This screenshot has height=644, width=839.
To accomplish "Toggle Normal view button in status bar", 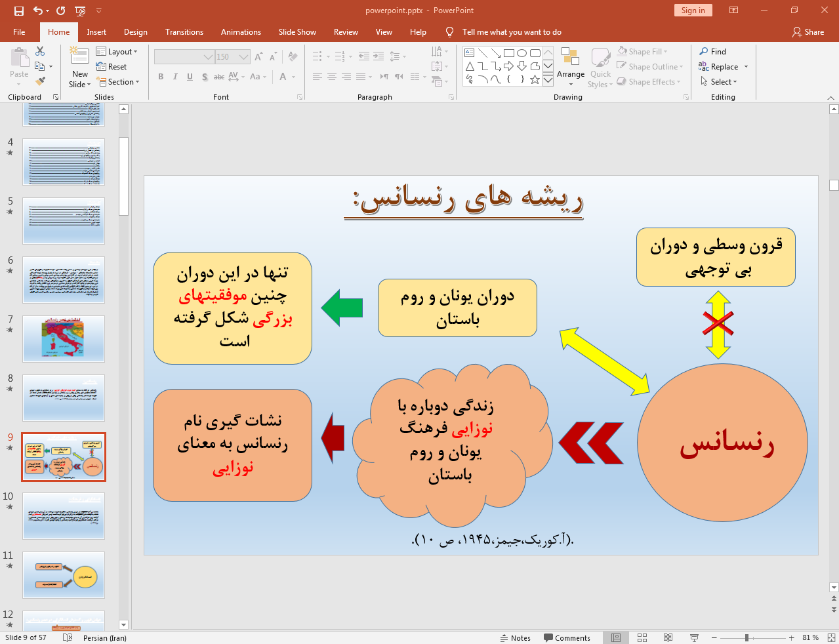I will 616,637.
